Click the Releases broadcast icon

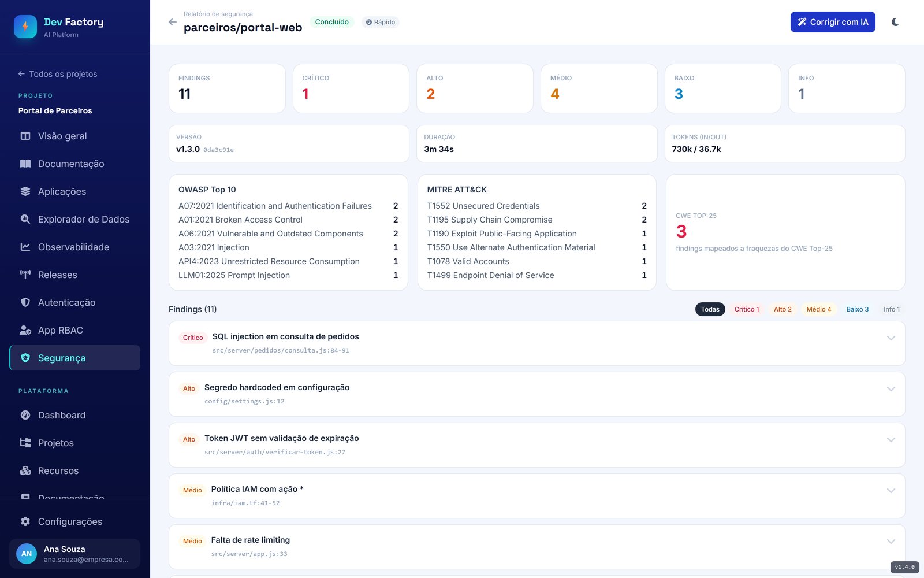[25, 275]
